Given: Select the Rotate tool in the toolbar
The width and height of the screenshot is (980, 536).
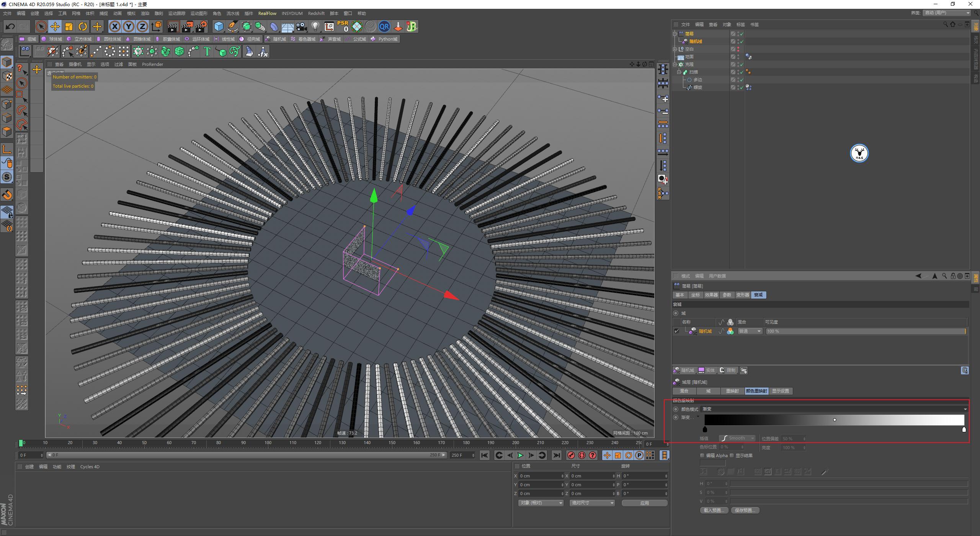Looking at the screenshot, I should [83, 26].
